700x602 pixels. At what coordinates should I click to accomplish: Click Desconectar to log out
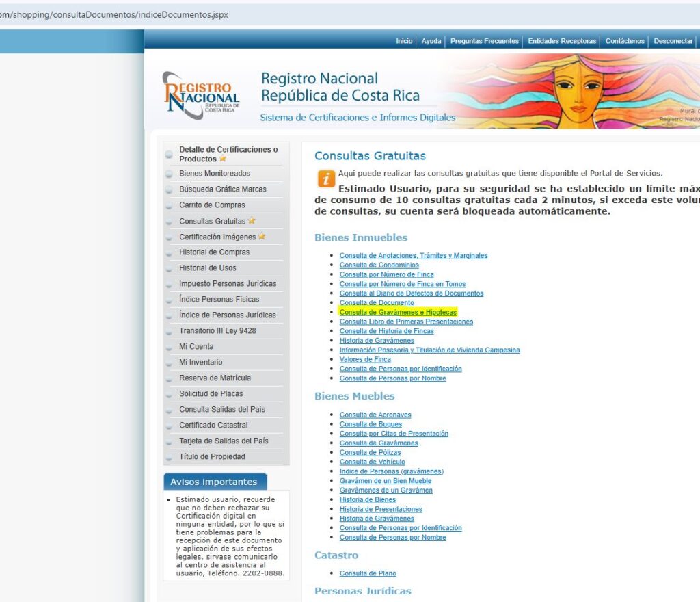pyautogui.click(x=673, y=41)
